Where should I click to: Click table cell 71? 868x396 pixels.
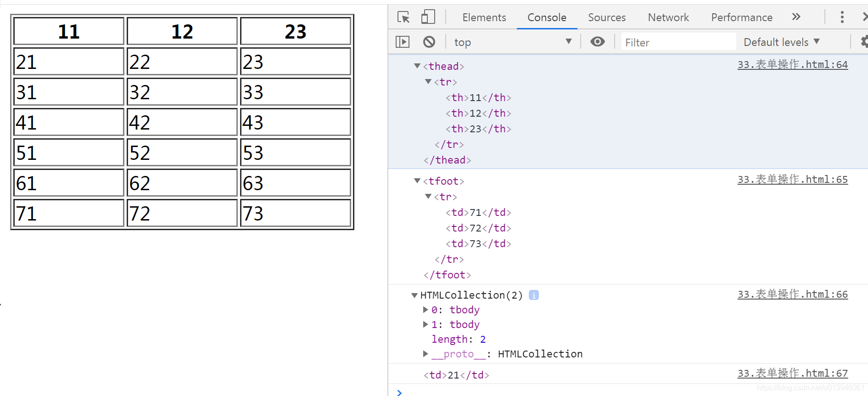coord(69,213)
